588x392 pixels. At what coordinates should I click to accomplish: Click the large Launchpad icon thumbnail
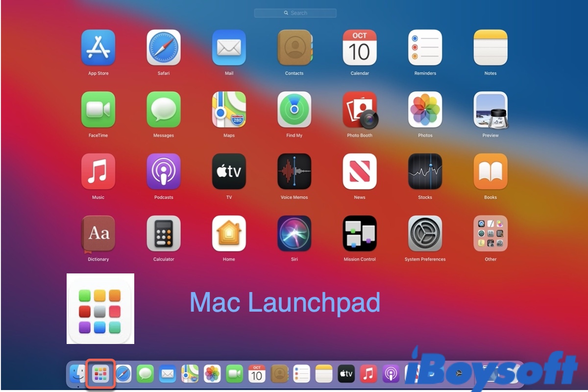click(100, 309)
